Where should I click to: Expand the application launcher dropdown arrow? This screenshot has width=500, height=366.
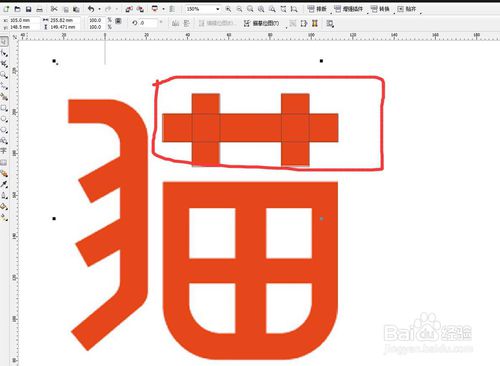point(163,9)
